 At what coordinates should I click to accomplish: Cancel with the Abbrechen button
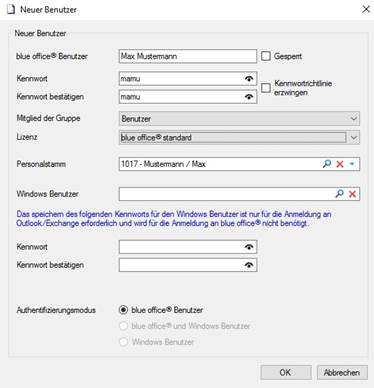342,372
